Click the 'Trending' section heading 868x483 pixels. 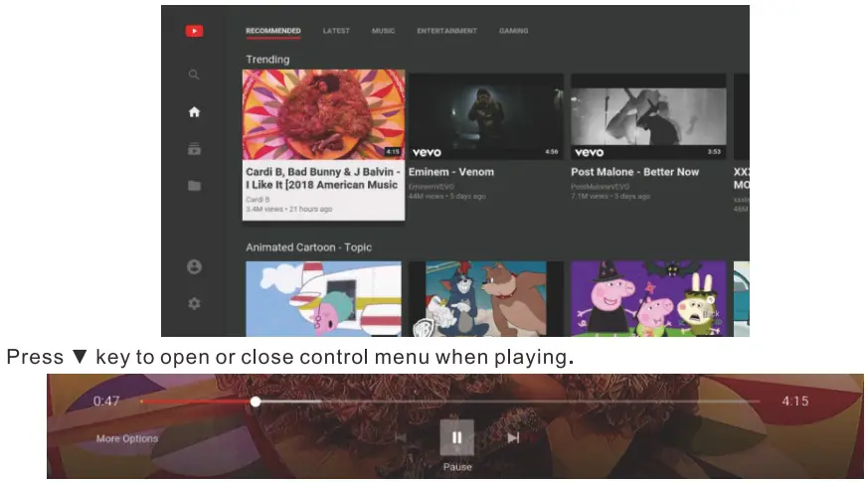pyautogui.click(x=267, y=60)
